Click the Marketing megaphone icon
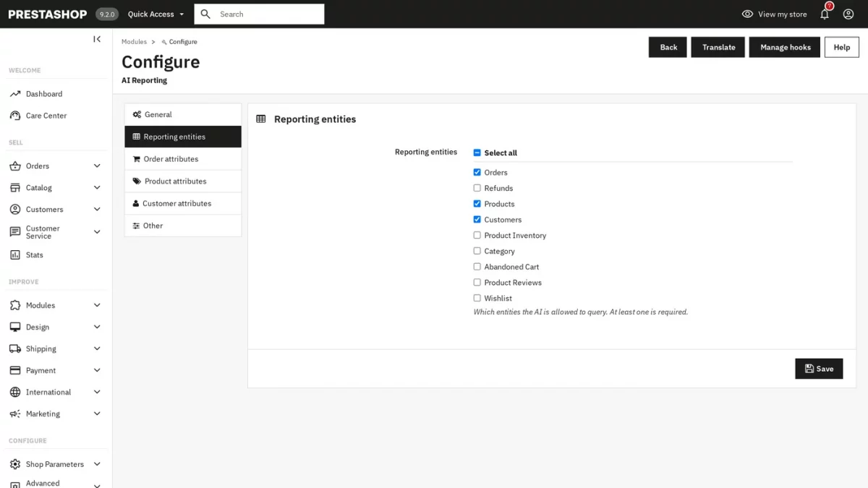 15,414
